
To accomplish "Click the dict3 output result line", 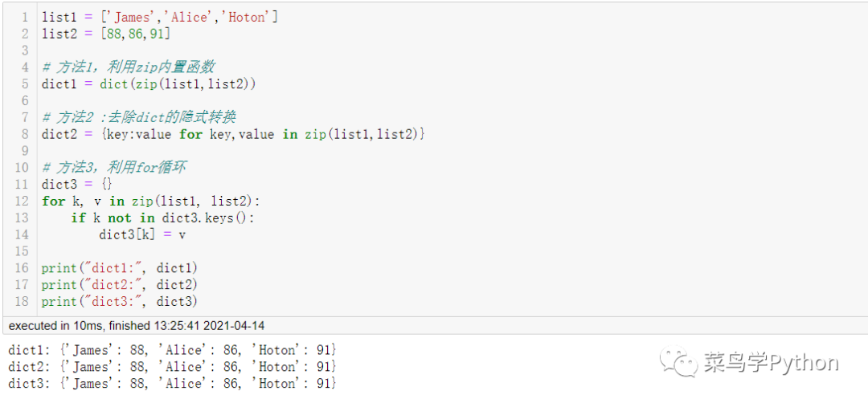I will click(x=172, y=384).
